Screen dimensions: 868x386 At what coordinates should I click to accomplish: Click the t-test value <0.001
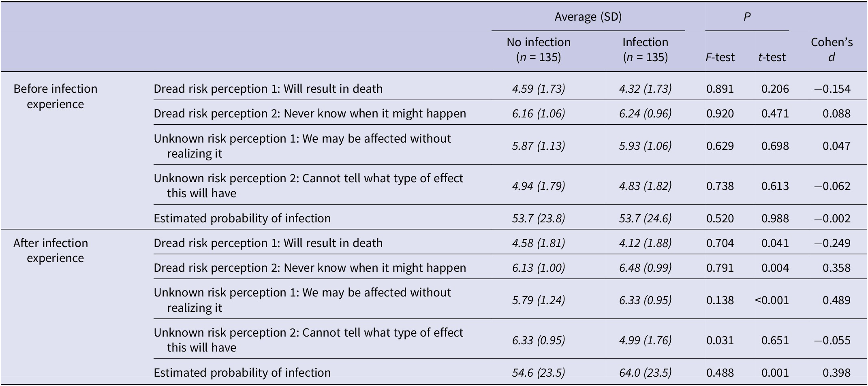pos(772,300)
